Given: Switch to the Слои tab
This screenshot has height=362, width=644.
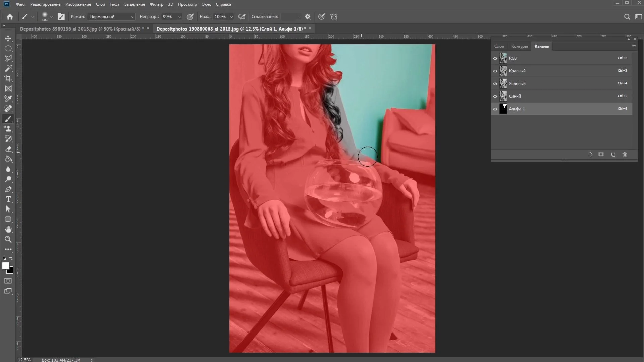Looking at the screenshot, I should (x=499, y=46).
